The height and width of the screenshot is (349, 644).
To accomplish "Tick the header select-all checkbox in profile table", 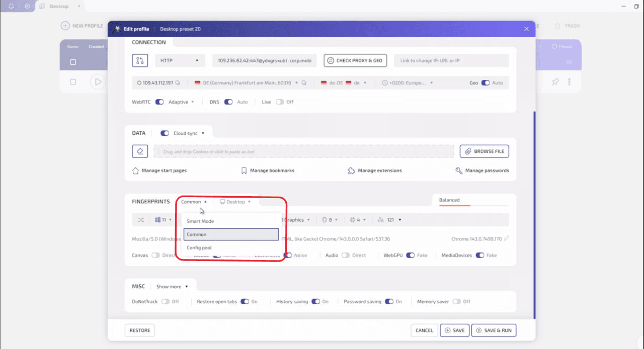I will [73, 62].
